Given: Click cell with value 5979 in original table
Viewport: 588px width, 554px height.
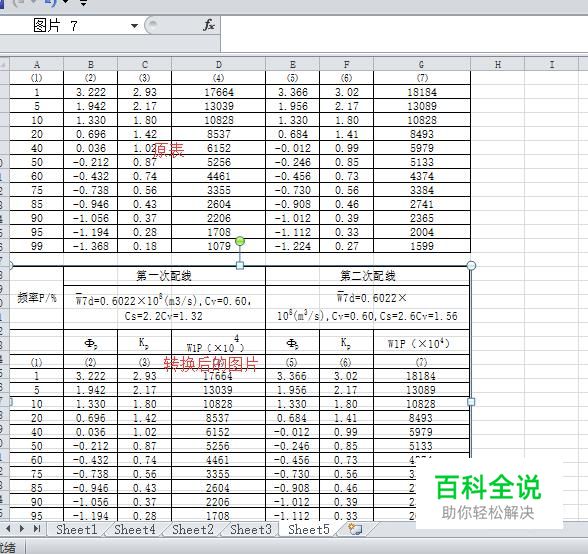Looking at the screenshot, I should 422,148.
